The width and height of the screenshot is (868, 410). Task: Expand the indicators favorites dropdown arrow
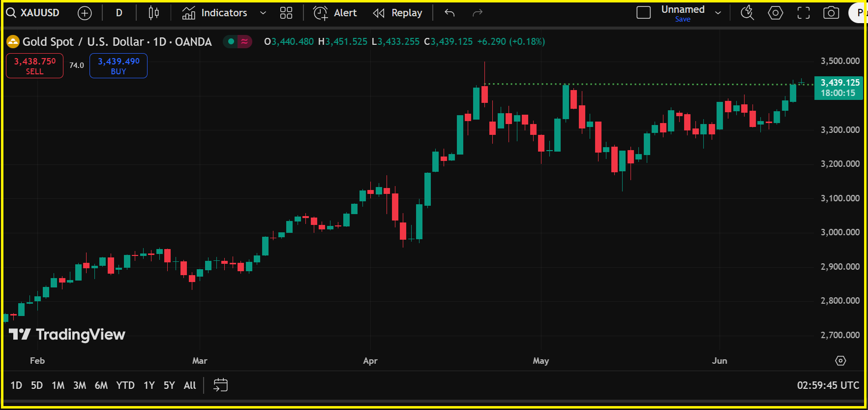coord(263,13)
